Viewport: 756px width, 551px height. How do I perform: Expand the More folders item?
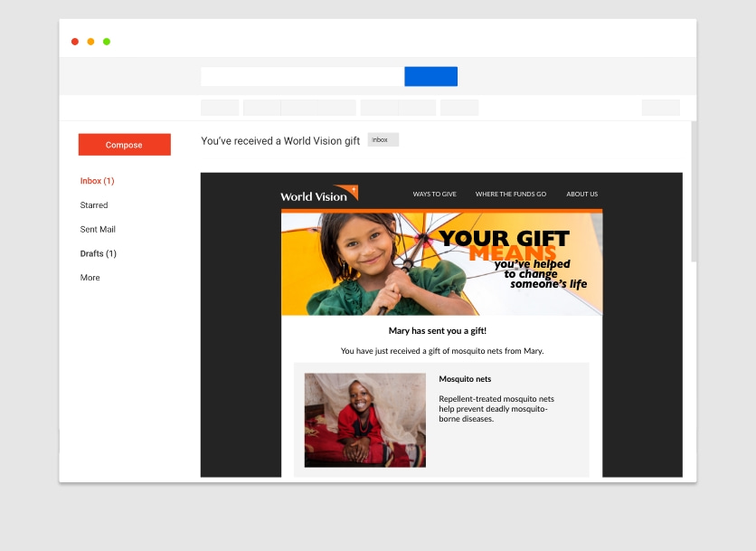[x=90, y=278]
